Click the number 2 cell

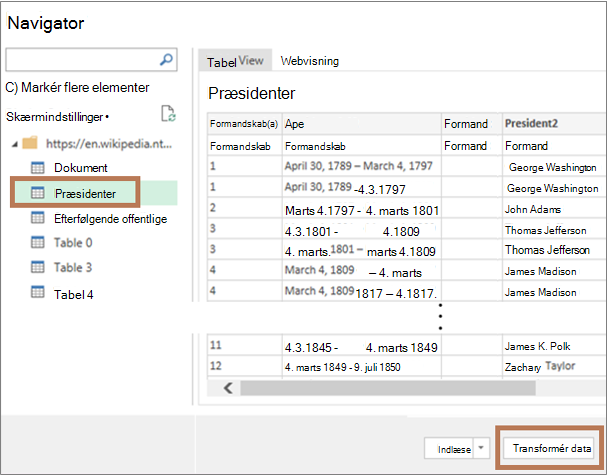(x=245, y=208)
